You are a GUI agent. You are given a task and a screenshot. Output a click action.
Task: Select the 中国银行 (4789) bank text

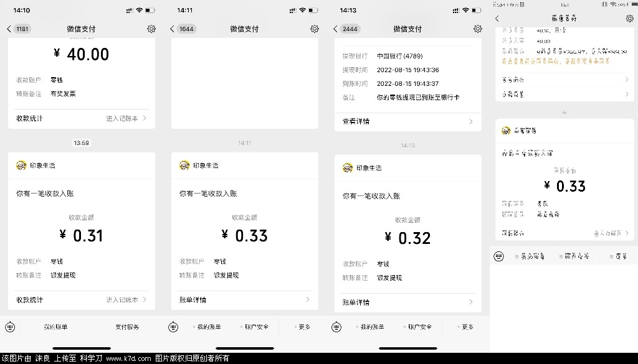(400, 56)
